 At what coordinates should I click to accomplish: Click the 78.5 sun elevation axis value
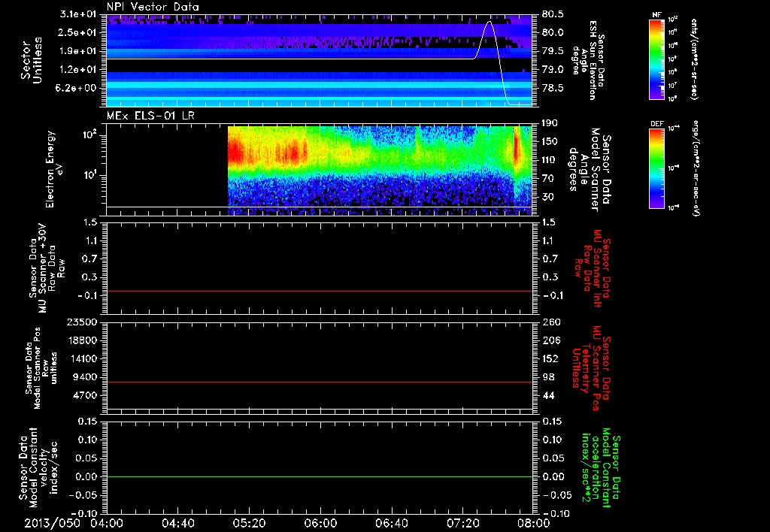click(553, 88)
